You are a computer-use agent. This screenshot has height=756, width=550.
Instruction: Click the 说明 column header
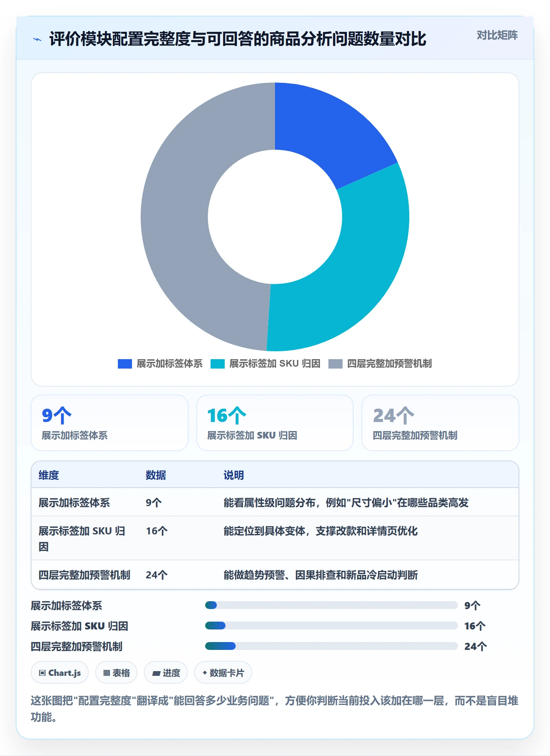coord(234,475)
